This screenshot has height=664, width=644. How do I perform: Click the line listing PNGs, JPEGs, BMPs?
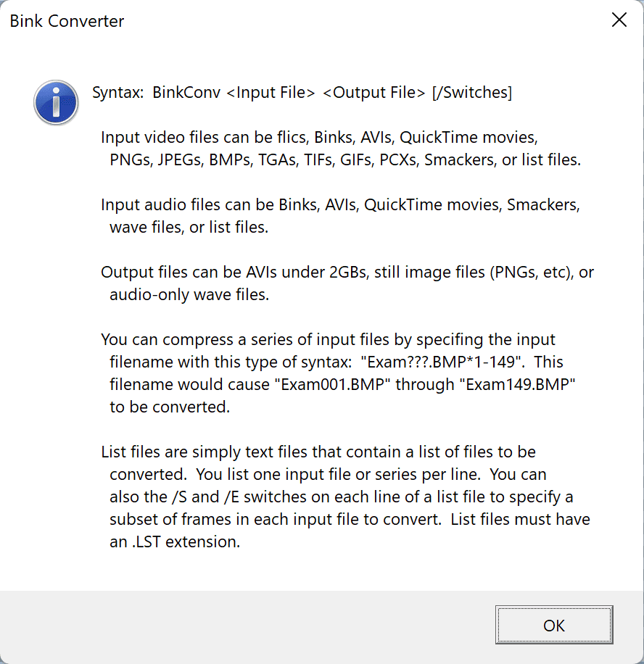click(x=345, y=160)
